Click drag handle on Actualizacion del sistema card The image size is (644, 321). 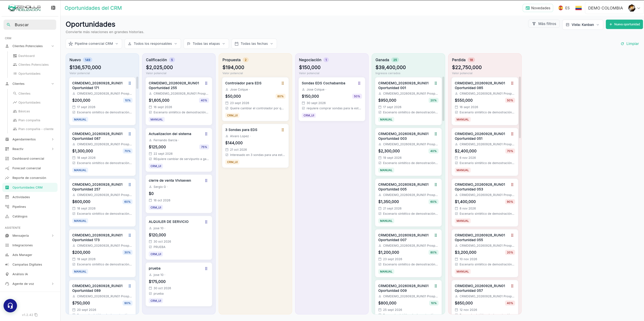click(x=206, y=134)
